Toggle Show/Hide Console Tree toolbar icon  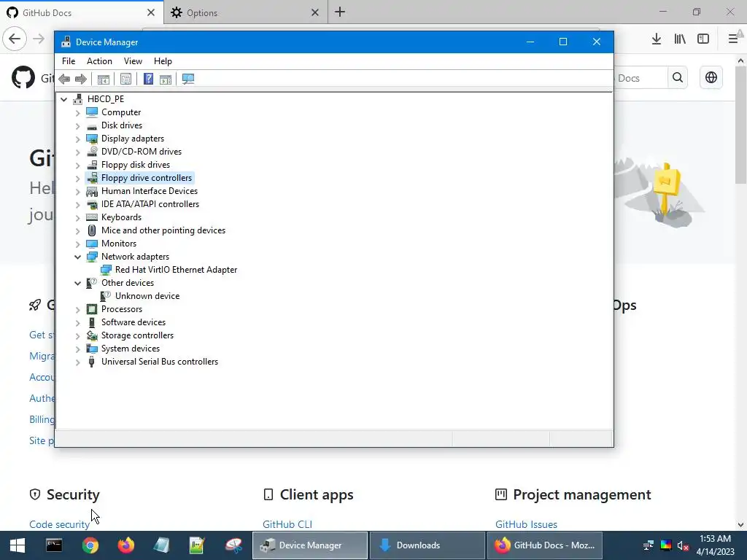pyautogui.click(x=104, y=79)
